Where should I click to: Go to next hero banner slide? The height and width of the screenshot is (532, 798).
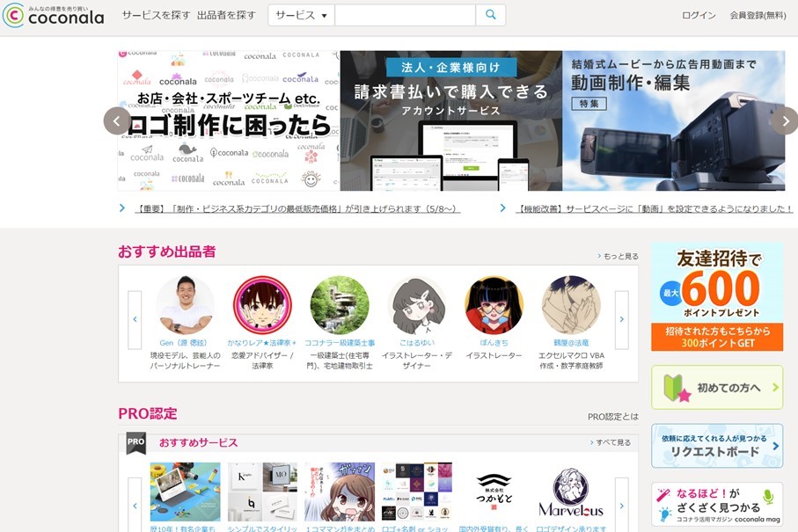[x=785, y=121]
